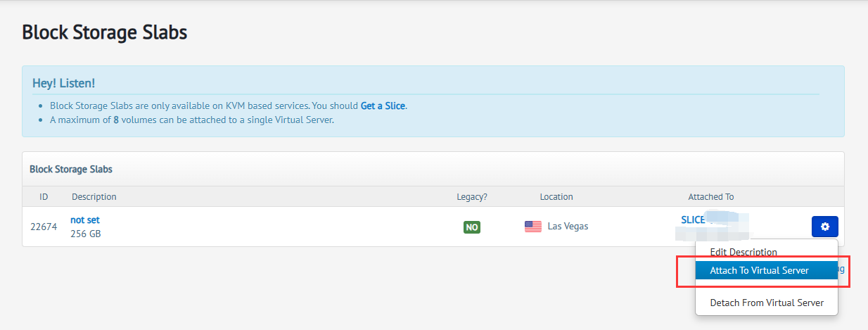Click the Block Storage Slabs page title
Viewport: 868px width, 330px height.
[105, 32]
